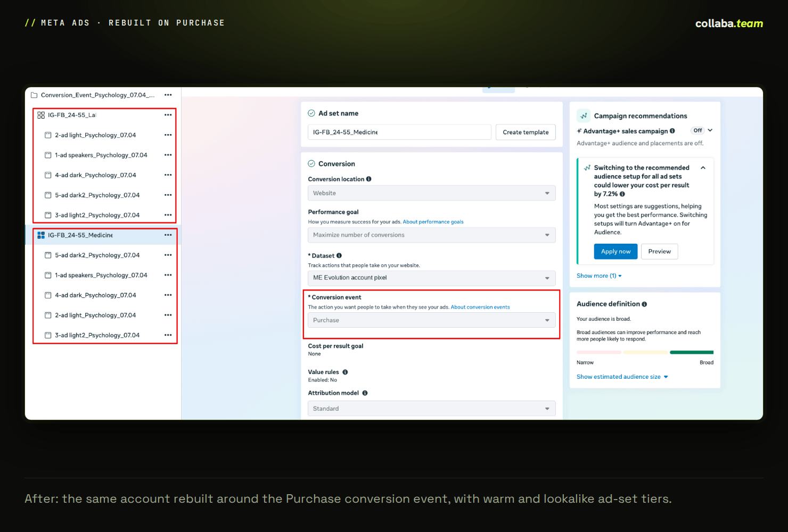Open the Attribution model dropdown showing Standard
The height and width of the screenshot is (532, 788).
click(x=432, y=409)
